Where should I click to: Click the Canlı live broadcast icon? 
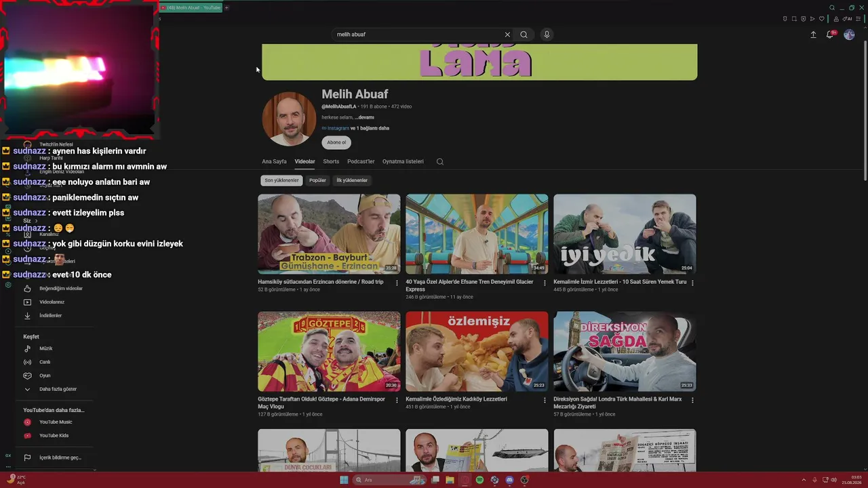(27, 362)
